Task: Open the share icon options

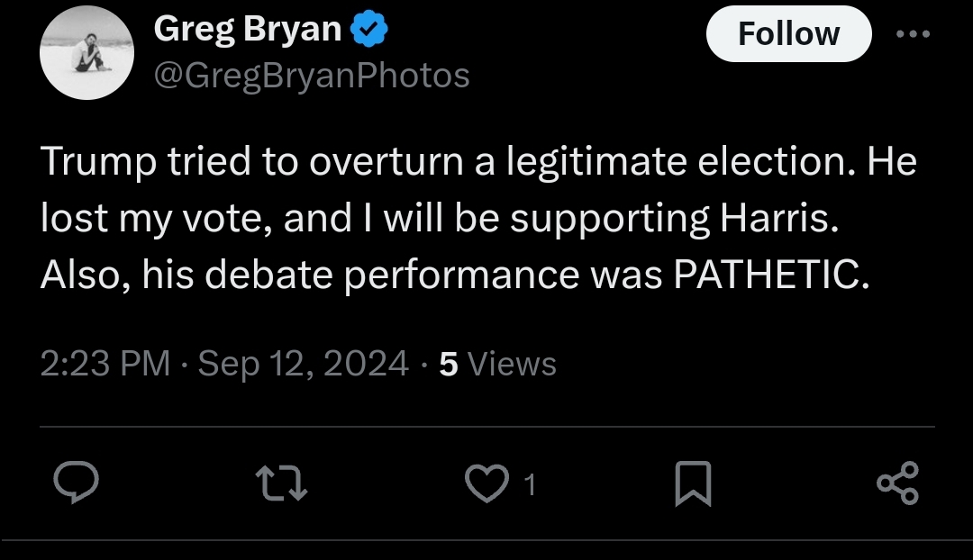Action: click(x=897, y=483)
